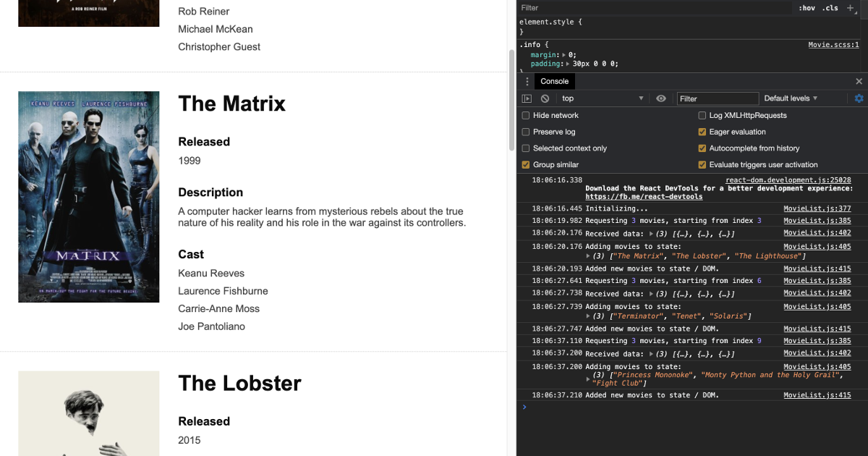Open the console drawer kebab menu

tap(527, 81)
